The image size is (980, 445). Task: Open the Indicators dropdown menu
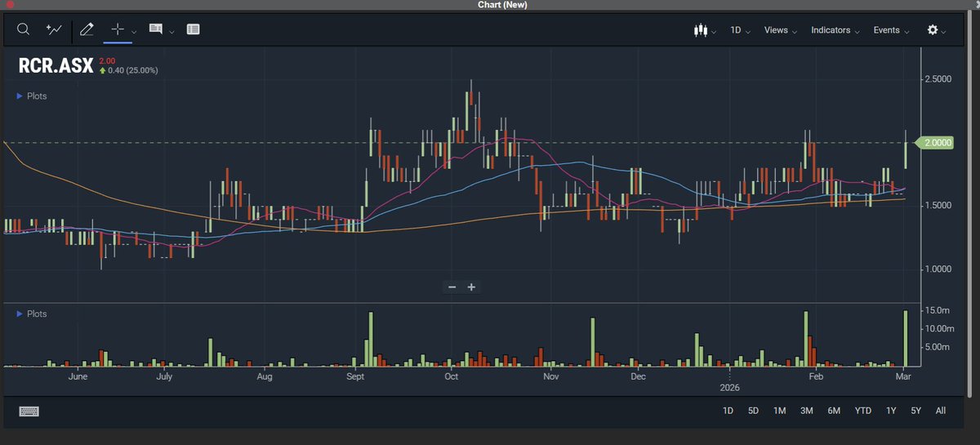tap(835, 30)
